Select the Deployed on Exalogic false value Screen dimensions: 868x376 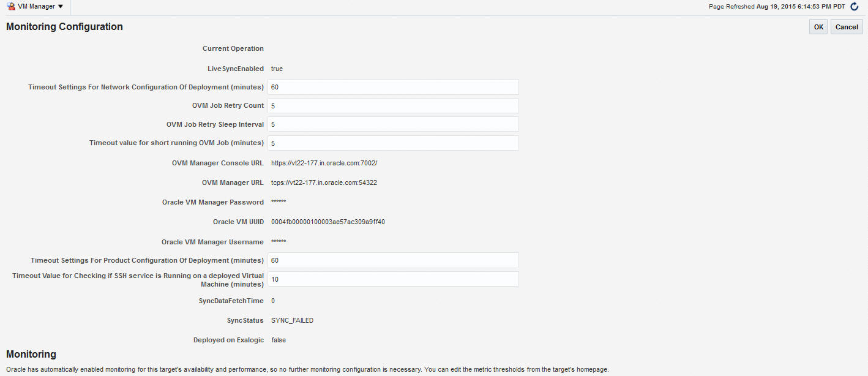pos(279,340)
